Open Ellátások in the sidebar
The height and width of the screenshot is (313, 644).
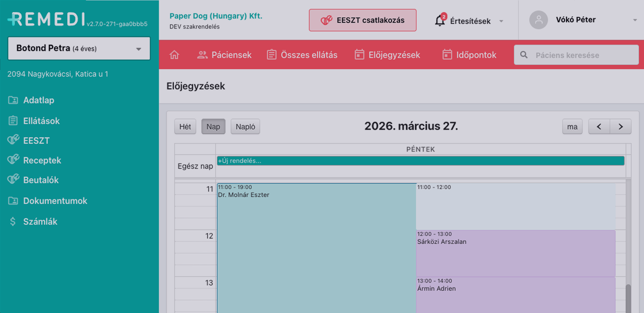point(41,121)
